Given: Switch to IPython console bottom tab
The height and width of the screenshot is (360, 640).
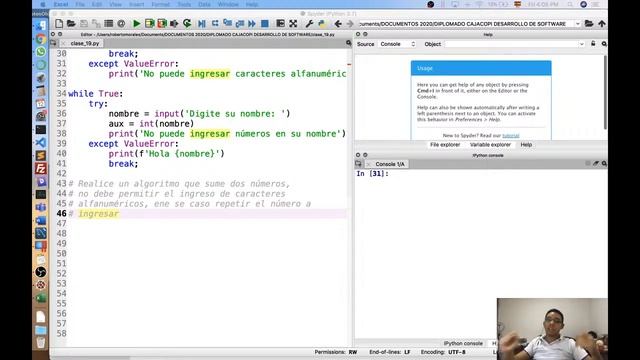Looking at the screenshot, I should tap(463, 343).
